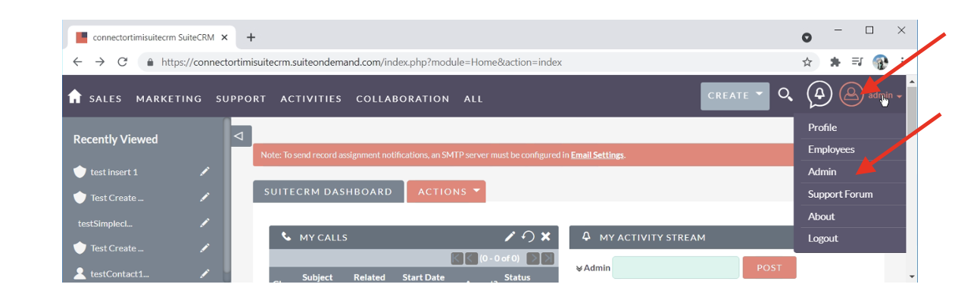Choose Logout from the user menu
The height and width of the screenshot is (303, 980).
823,239
